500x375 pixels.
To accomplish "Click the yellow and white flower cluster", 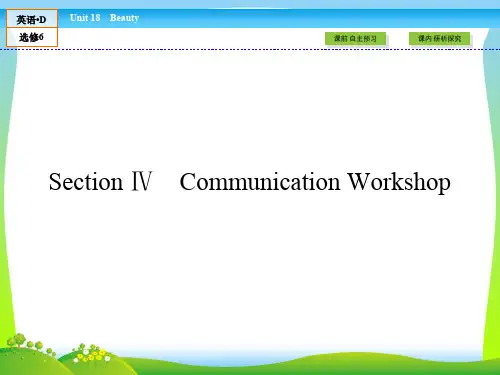I will [91, 353].
